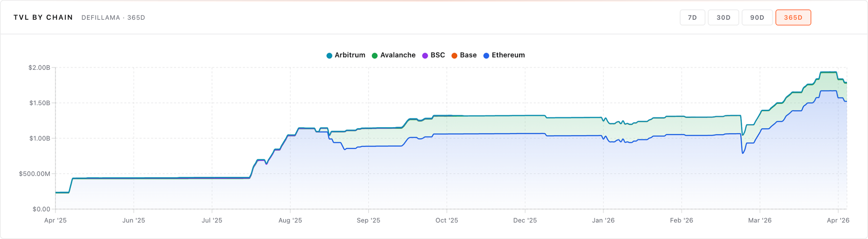This screenshot has width=868, height=239.
Task: Click the green Avalanche legend dot
Action: pyautogui.click(x=374, y=55)
